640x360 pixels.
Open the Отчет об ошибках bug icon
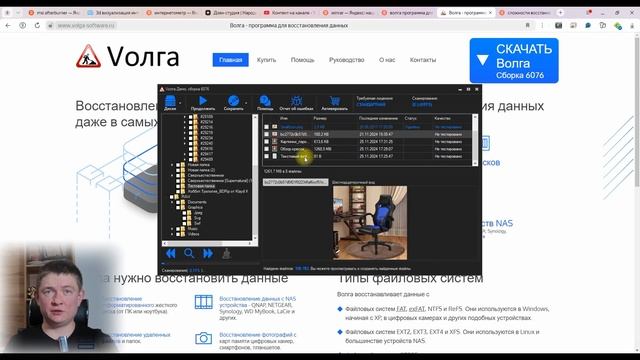click(296, 100)
